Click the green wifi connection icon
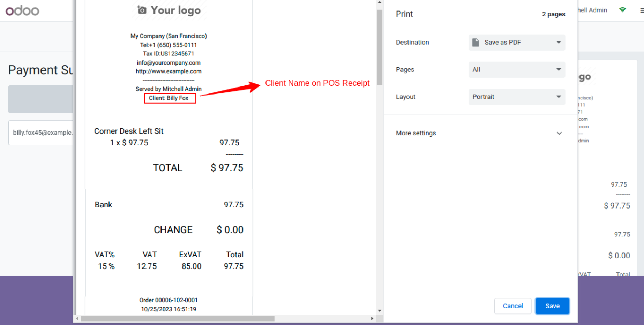This screenshot has width=644, height=325. pyautogui.click(x=622, y=10)
